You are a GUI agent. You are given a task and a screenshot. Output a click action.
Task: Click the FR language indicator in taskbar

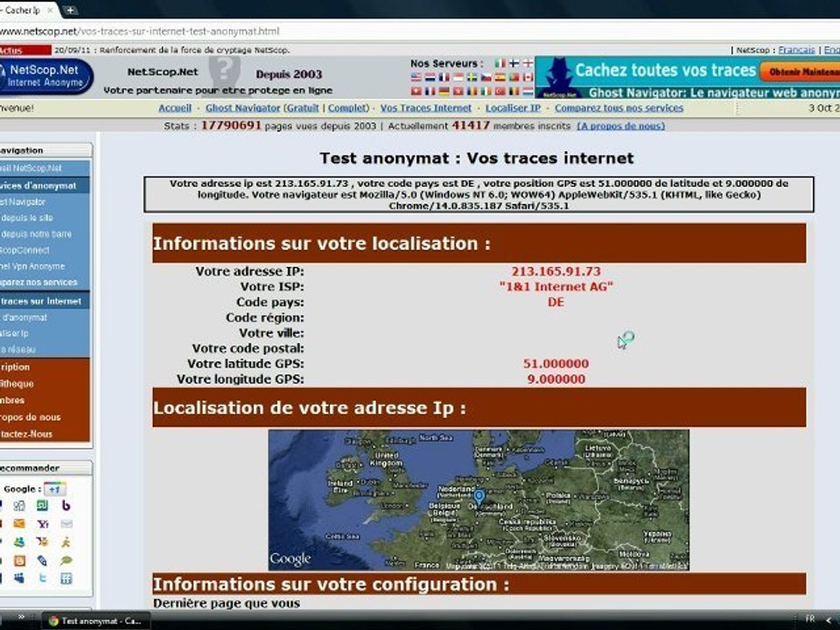tap(810, 619)
